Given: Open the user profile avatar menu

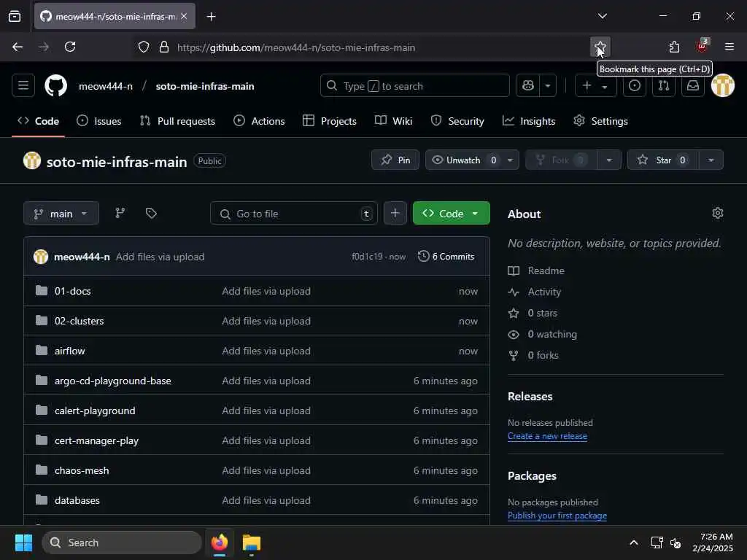Looking at the screenshot, I should coord(723,86).
